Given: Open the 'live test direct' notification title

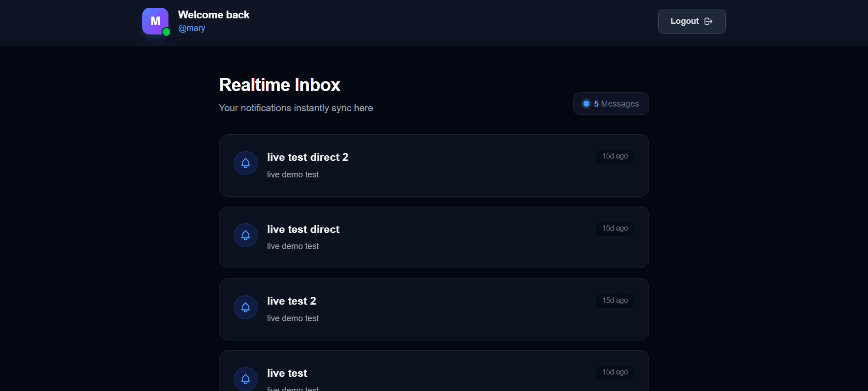Looking at the screenshot, I should [x=303, y=229].
